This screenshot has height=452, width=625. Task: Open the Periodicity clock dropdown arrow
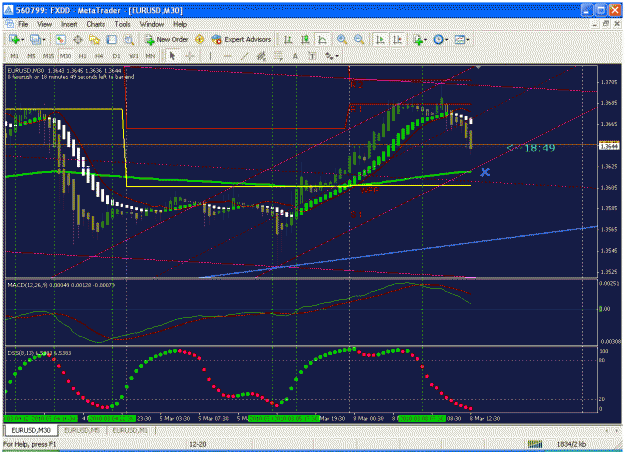point(446,39)
